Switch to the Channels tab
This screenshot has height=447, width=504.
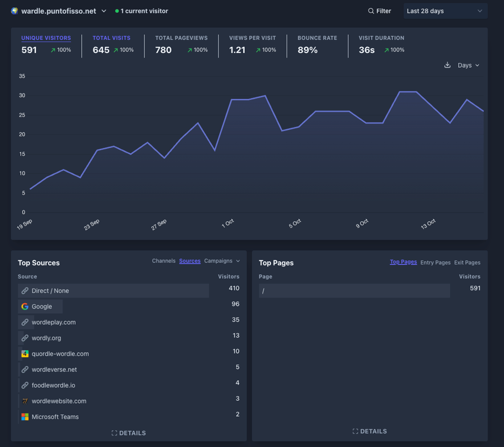tap(164, 261)
